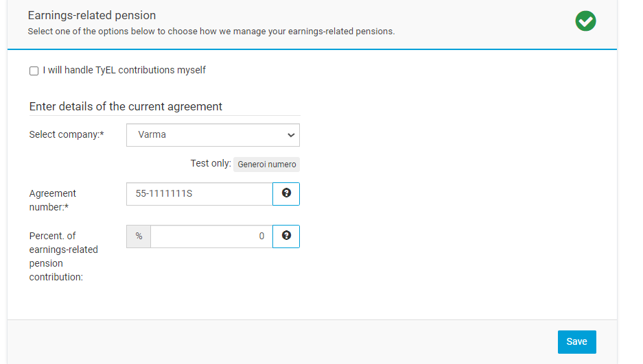Open help for Agreement number field
643x364 pixels.
(286, 194)
